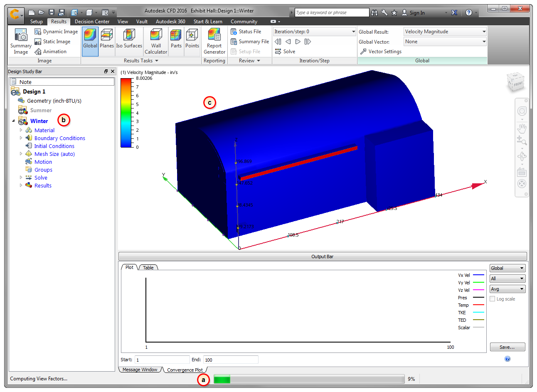Select the Parts results task
This screenshot has height=392, width=537.
[176, 42]
